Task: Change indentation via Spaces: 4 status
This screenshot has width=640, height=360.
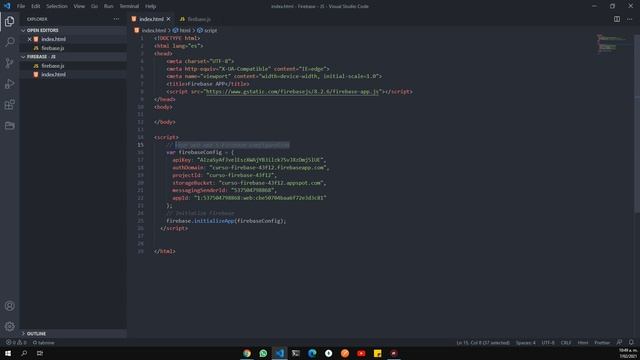Action: (x=525, y=342)
